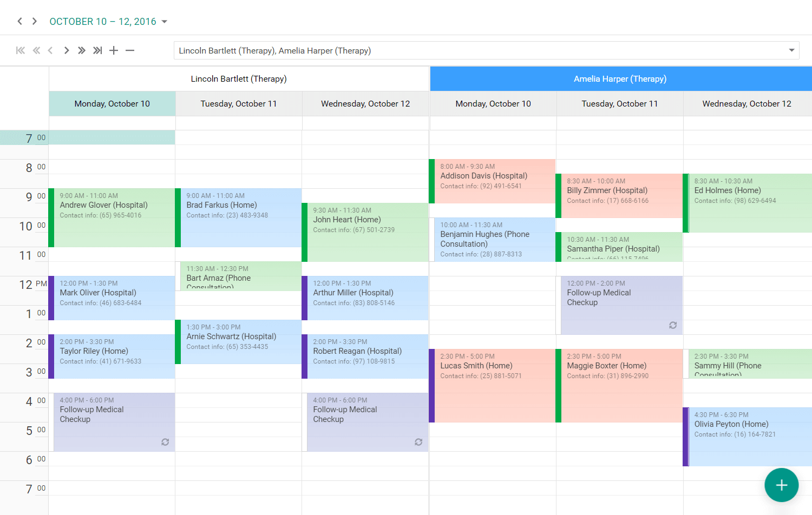Image resolution: width=812 pixels, height=515 pixels.
Task: Select Lincoln Bartlett (Therapy) group header
Action: pyautogui.click(x=239, y=79)
